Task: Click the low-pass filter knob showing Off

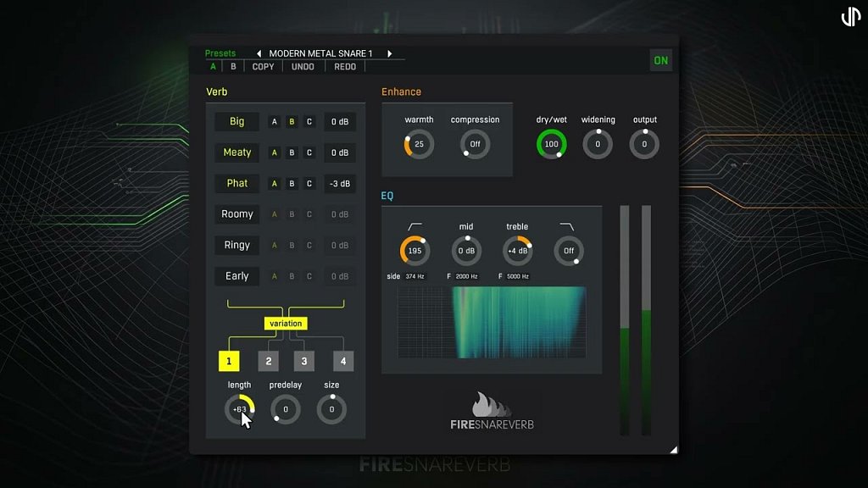Action: pos(569,251)
